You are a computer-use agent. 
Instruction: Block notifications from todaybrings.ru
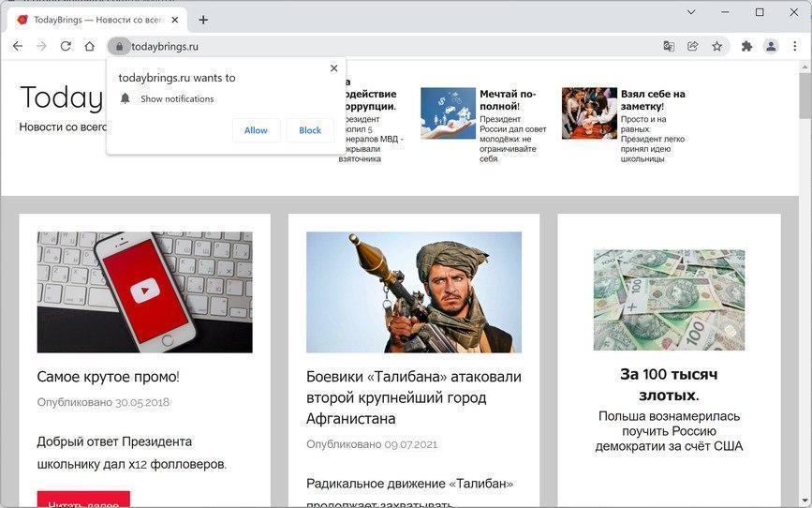[310, 130]
